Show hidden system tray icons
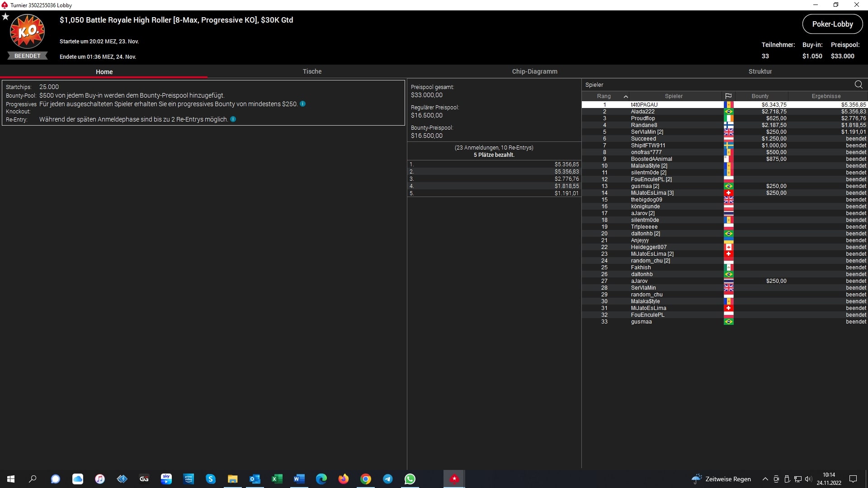Screen dimensions: 868x488 (765, 479)
